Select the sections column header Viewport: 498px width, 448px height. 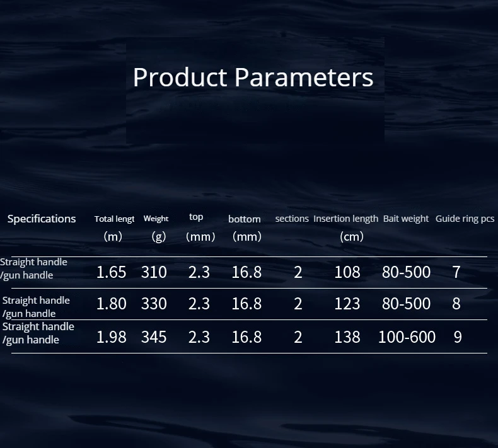click(x=292, y=219)
